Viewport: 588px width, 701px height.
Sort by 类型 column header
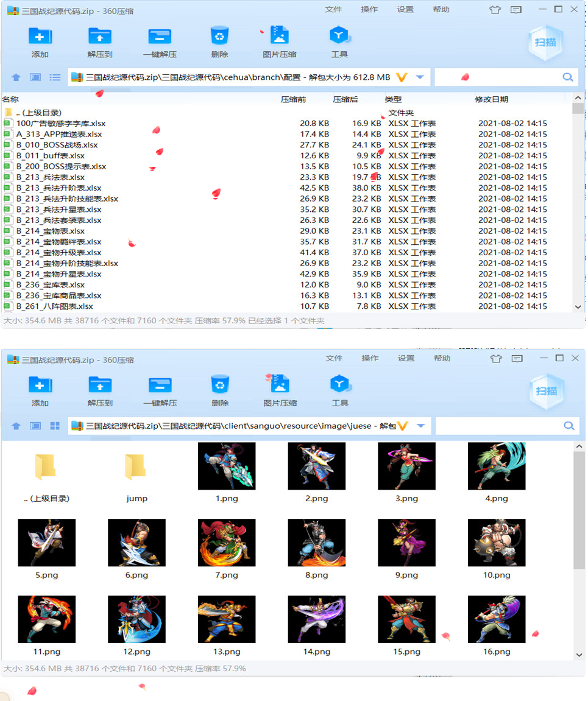click(x=393, y=99)
